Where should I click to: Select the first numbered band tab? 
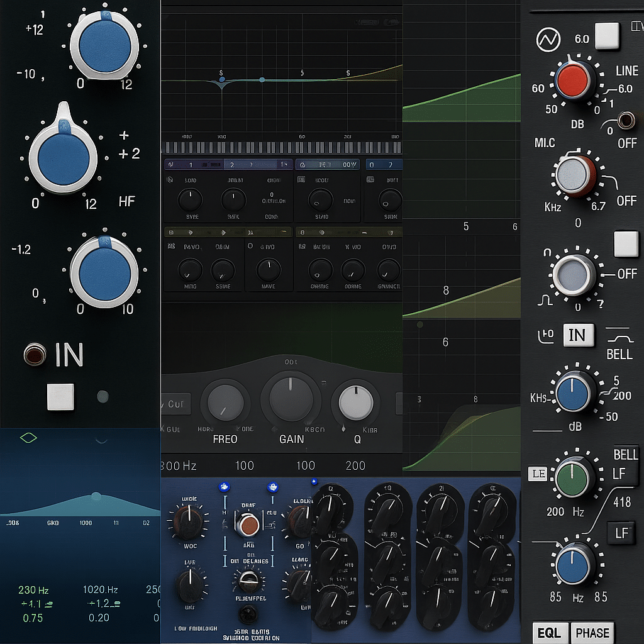(x=191, y=164)
